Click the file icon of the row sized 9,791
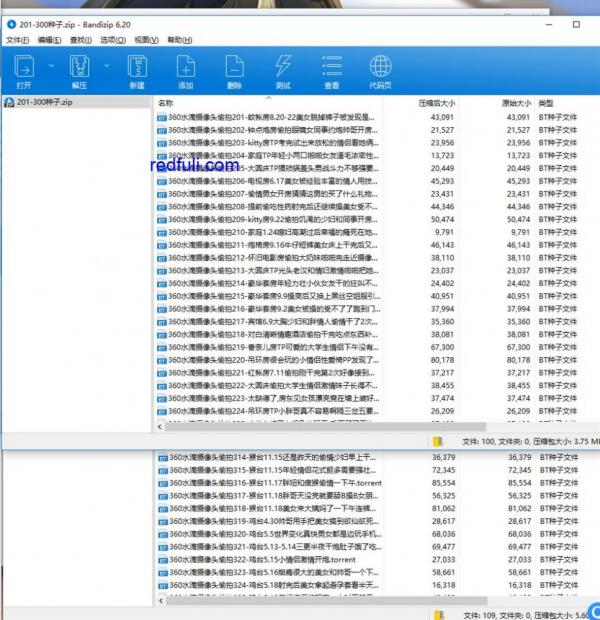600x620 pixels. [x=161, y=233]
